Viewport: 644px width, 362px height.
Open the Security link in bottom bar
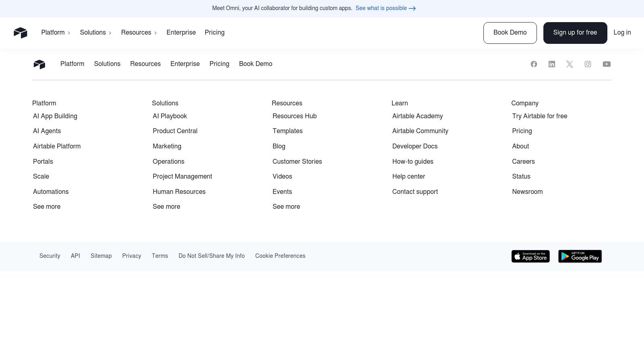pyautogui.click(x=50, y=256)
